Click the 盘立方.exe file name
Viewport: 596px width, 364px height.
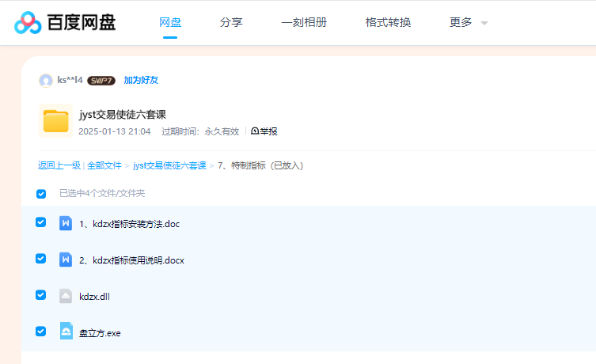100,333
